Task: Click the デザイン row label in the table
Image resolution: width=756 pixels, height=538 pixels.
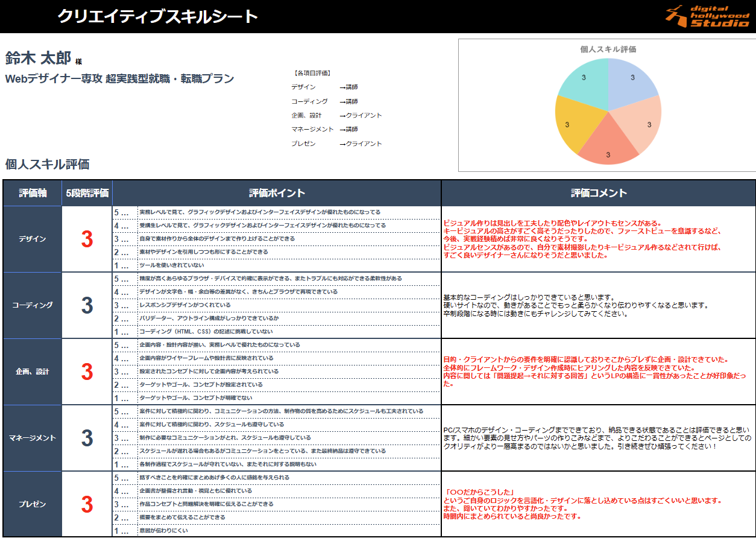Action: [x=33, y=239]
